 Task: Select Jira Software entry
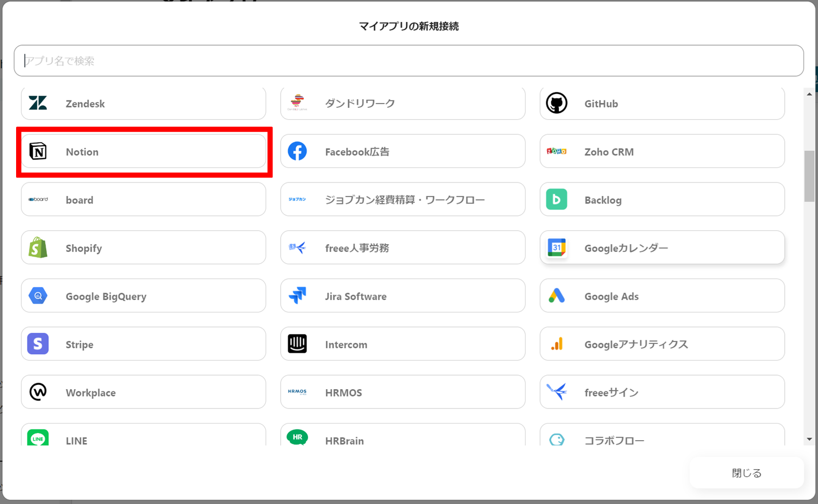pyautogui.click(x=403, y=296)
